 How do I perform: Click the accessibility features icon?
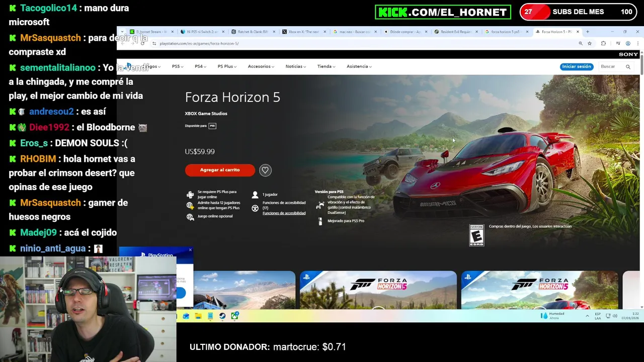tap(255, 208)
